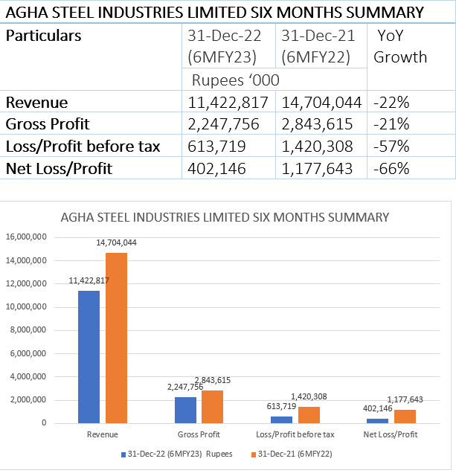Select the 402,146 chart data label
This screenshot has height=476, width=456.
coord(378,408)
